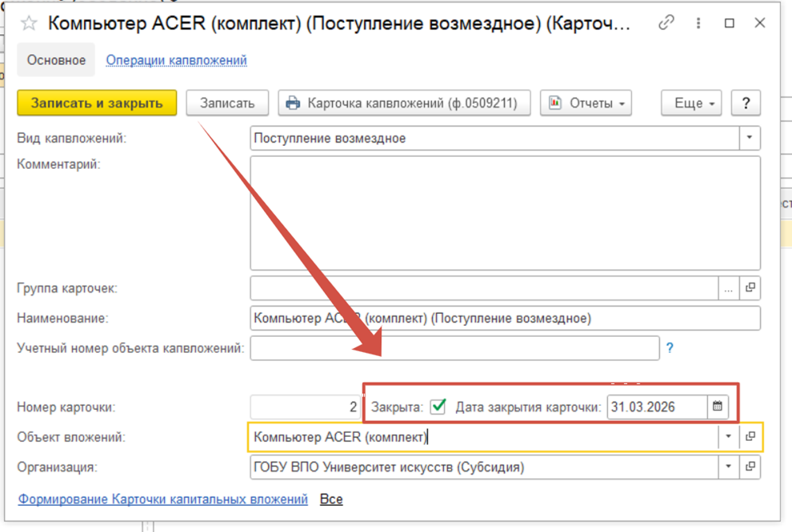Click the Учетный номер объекта капвложений field
The width and height of the screenshot is (792, 532).
pyautogui.click(x=454, y=348)
